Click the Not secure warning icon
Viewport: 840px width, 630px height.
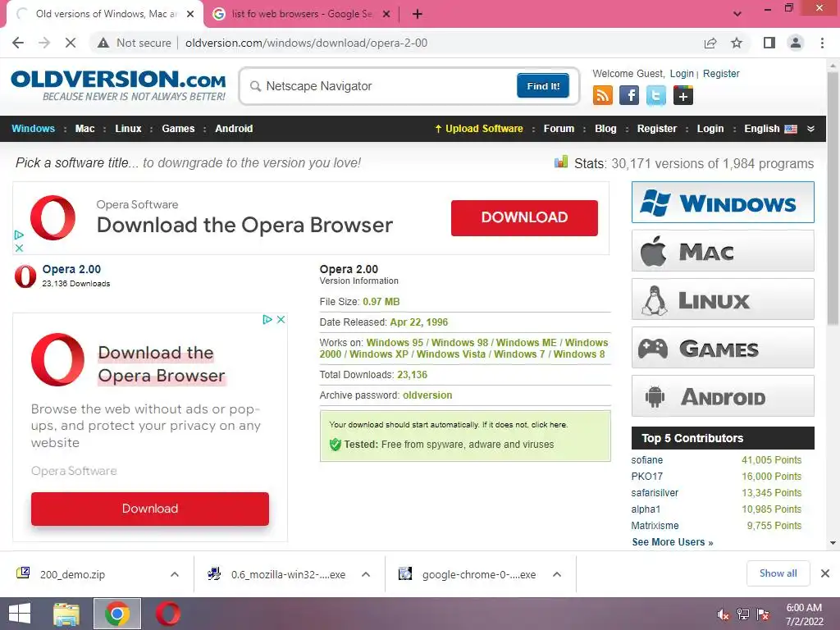pyautogui.click(x=103, y=43)
